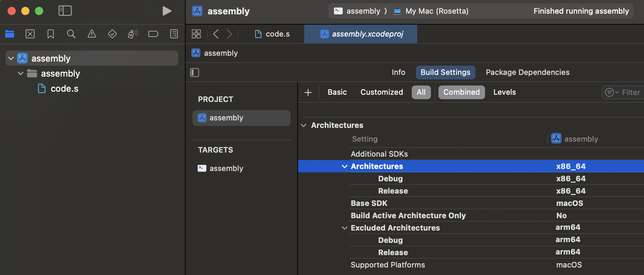Hide the project and targets list
This screenshot has width=644, height=275.
195,73
